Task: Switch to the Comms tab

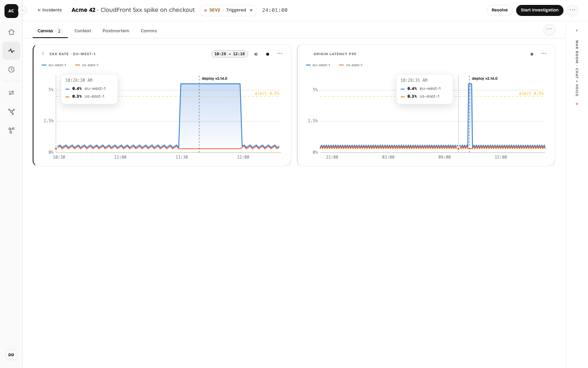Action: pyautogui.click(x=149, y=31)
